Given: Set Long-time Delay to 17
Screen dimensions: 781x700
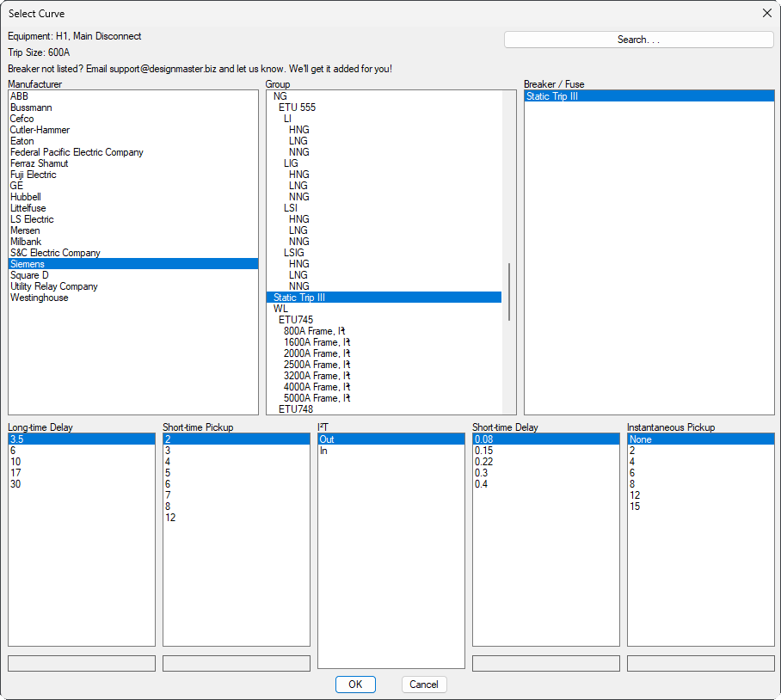Looking at the screenshot, I should tap(82, 473).
